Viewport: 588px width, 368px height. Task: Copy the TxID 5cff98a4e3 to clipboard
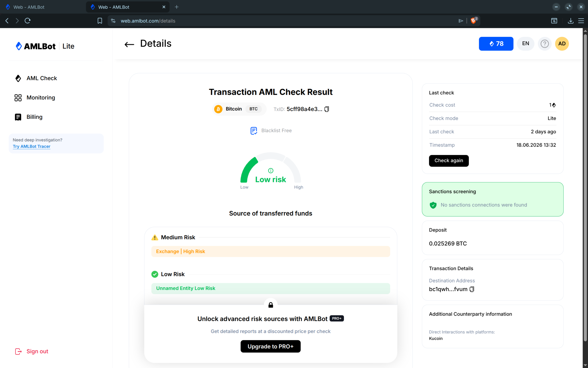coord(327,109)
